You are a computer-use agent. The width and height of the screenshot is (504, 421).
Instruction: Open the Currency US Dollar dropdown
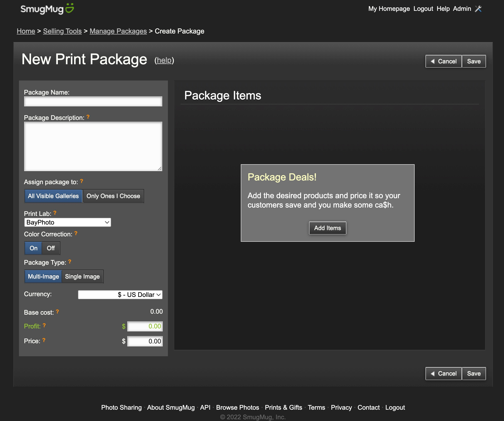[120, 295]
